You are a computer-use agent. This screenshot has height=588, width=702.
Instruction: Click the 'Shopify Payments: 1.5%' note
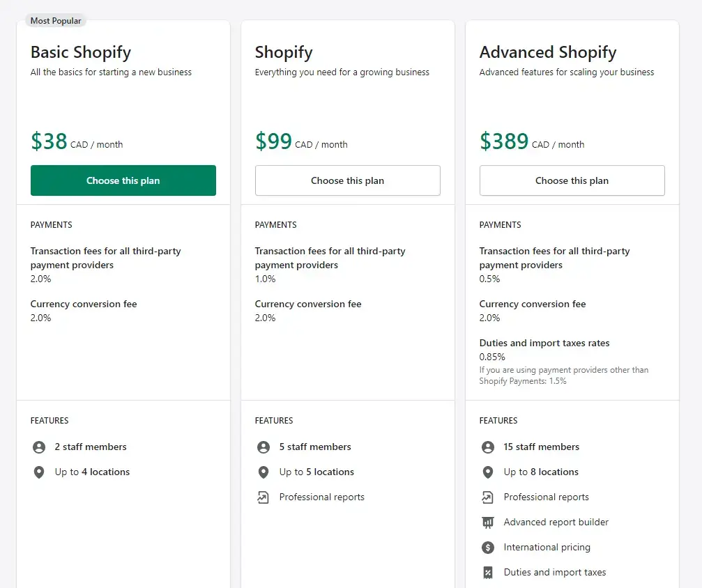pyautogui.click(x=523, y=381)
